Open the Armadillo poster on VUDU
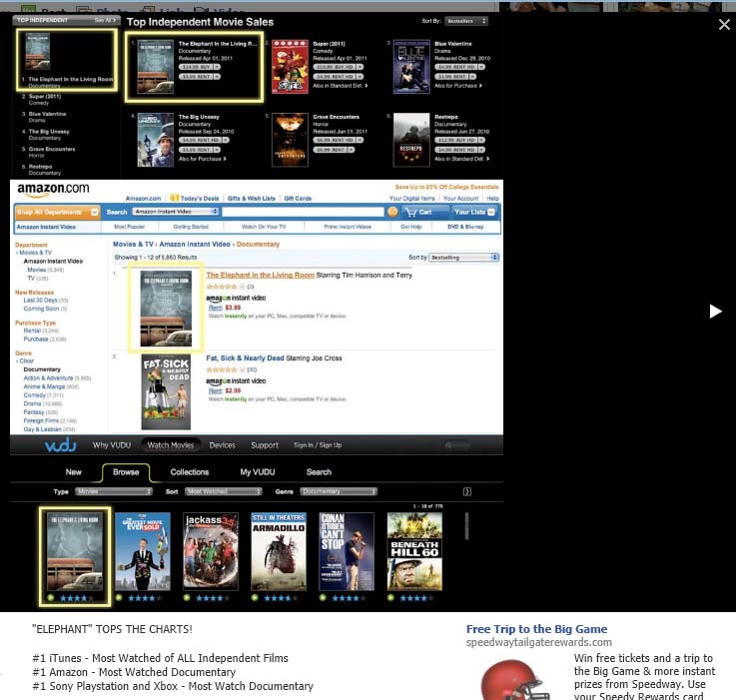Screen dimensions: 736x700 click(x=279, y=551)
